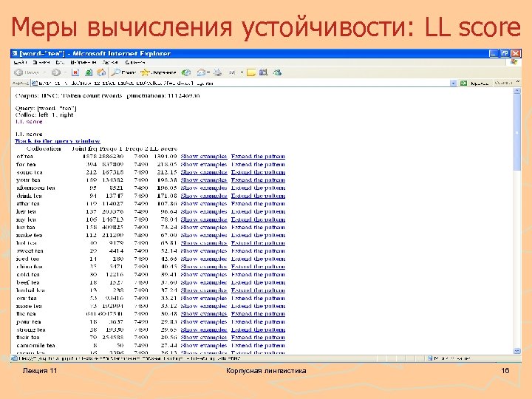This screenshot has width=532, height=399.
Task: Open the Search (Поиск) toolbar button
Action: tap(124, 72)
